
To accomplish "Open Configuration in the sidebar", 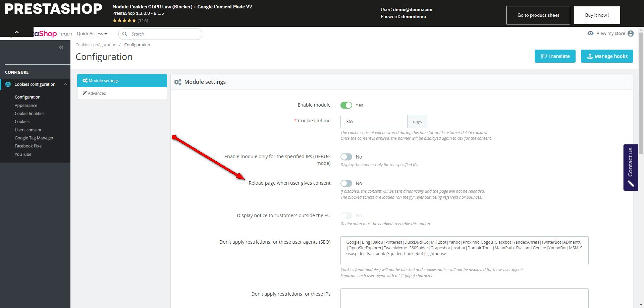I will pos(28,97).
